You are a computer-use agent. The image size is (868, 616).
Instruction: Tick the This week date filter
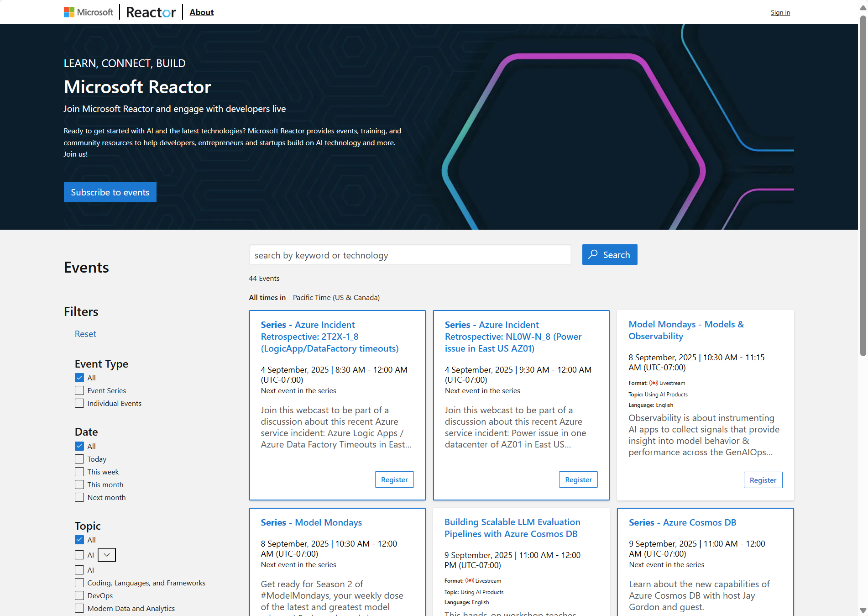[79, 472]
